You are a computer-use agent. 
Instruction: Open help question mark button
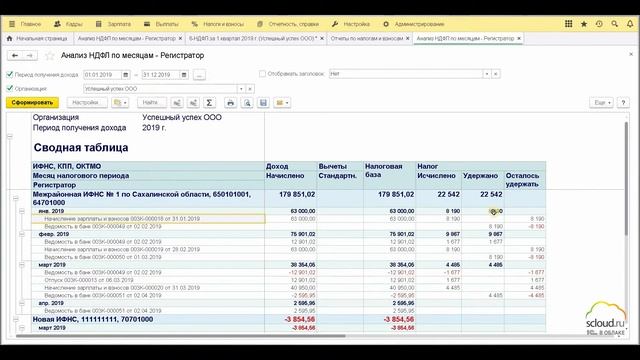tap(623, 103)
